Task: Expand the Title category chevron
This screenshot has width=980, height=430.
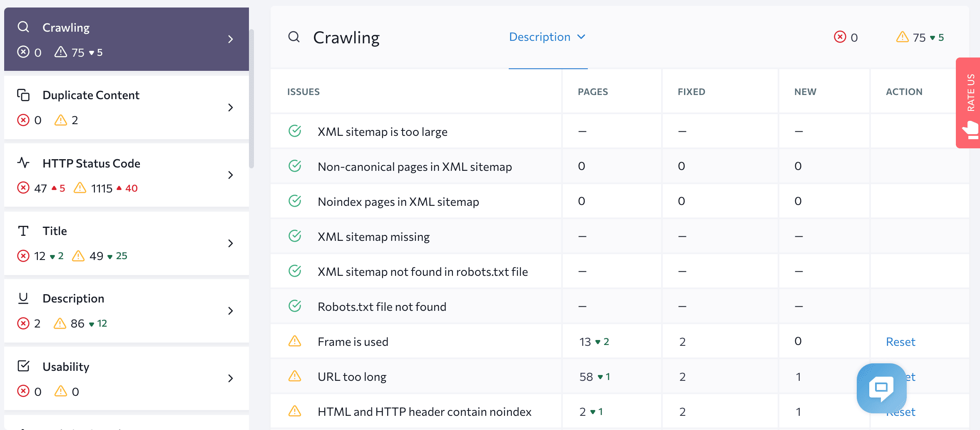Action: 230,243
